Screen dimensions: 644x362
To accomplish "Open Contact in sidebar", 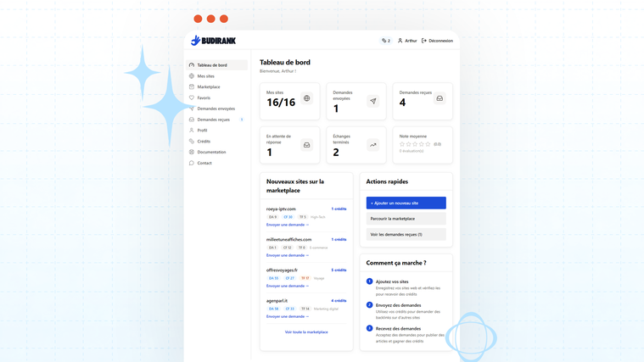I will [x=216, y=163].
